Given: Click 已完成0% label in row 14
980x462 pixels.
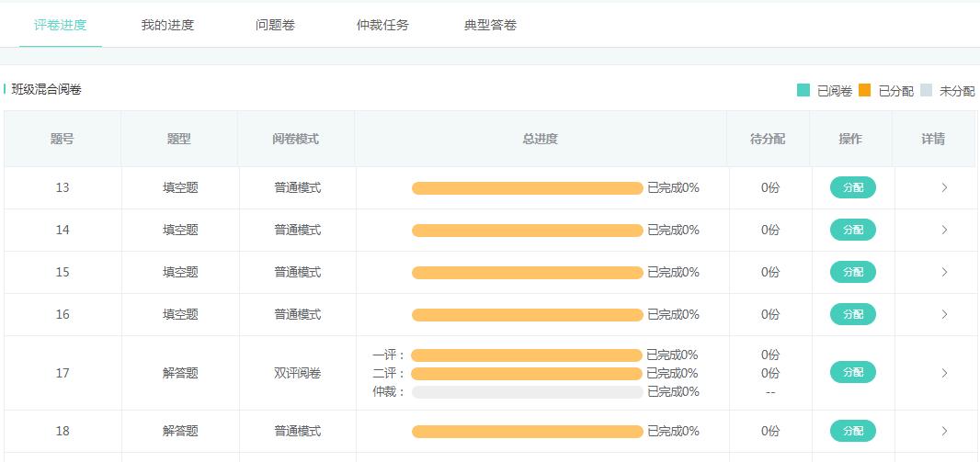Looking at the screenshot, I should (x=673, y=230).
